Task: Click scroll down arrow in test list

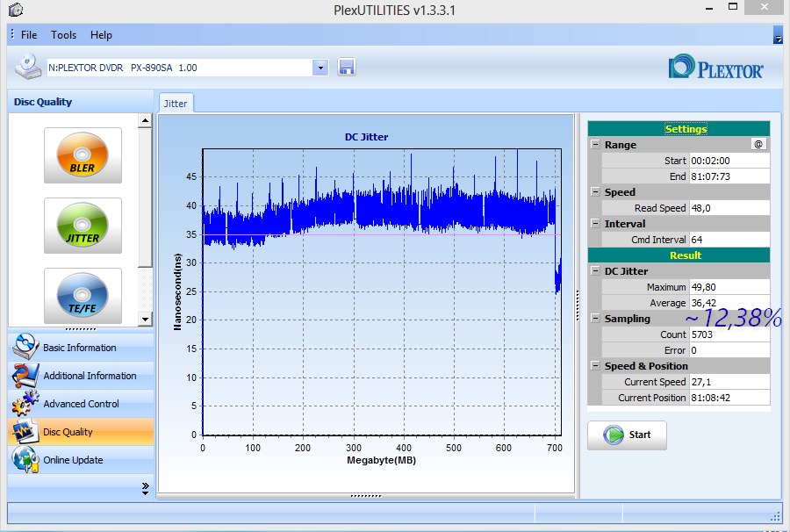Action: coord(145,319)
